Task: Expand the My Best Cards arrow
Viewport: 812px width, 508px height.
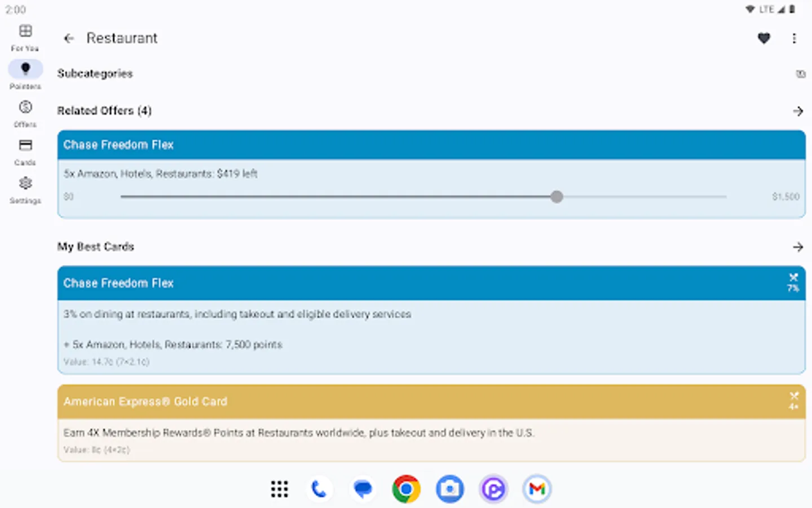Action: click(x=797, y=247)
